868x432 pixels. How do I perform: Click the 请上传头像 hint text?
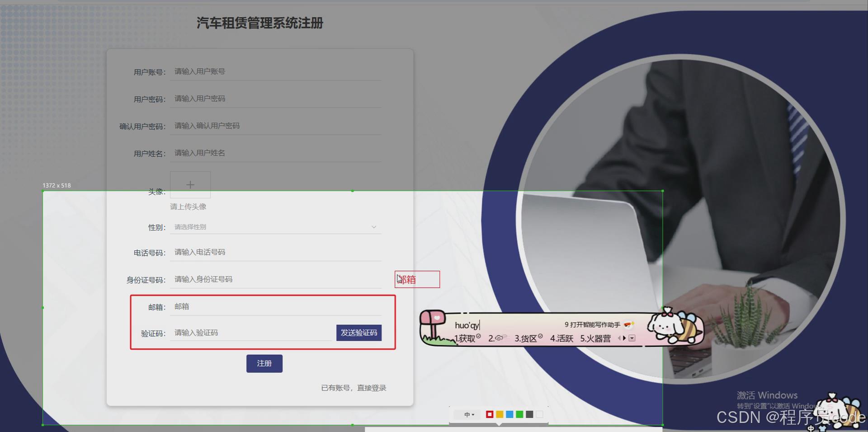[188, 207]
